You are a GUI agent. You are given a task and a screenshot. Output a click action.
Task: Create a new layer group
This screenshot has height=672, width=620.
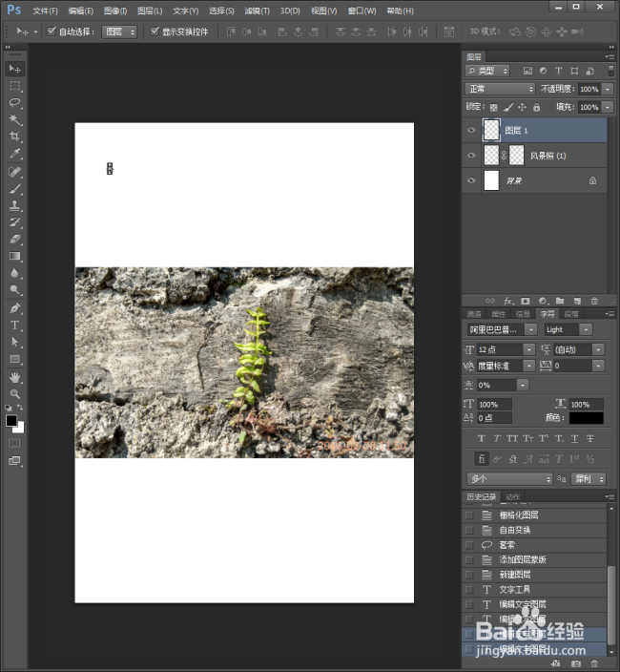[x=560, y=301]
